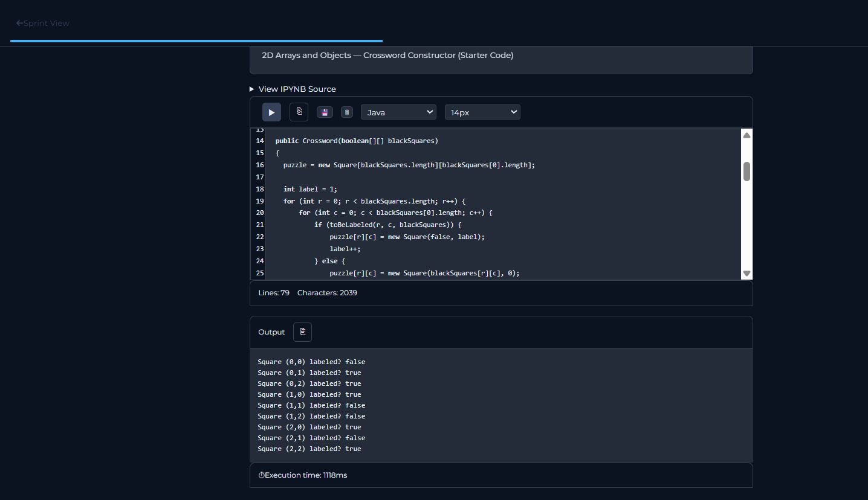Click the line 22 number in the gutter
Screen dimensions: 868x500
(259, 237)
